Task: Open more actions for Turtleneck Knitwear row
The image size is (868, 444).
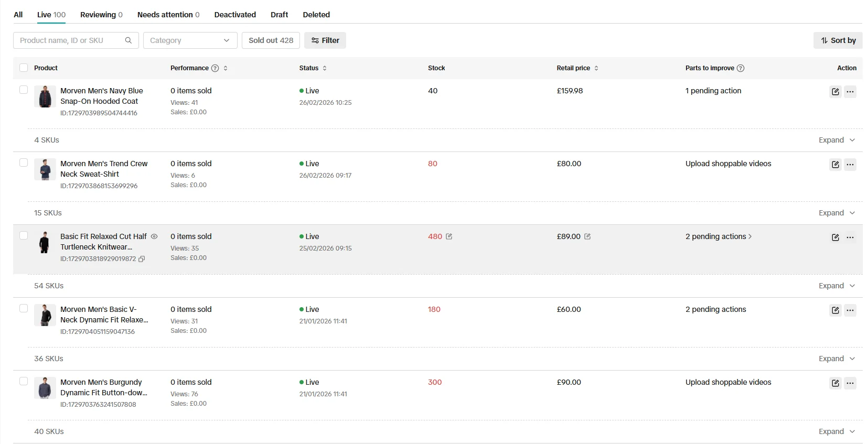Action: point(850,237)
